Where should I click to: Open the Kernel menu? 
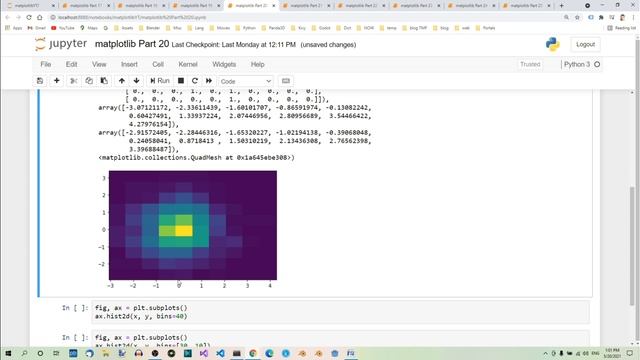pos(188,64)
